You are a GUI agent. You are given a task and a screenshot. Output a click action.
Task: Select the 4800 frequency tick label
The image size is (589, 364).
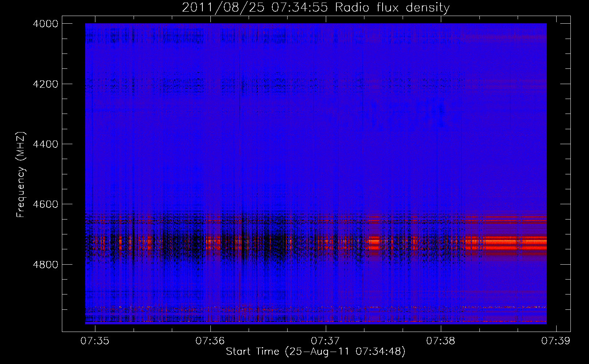(x=46, y=265)
